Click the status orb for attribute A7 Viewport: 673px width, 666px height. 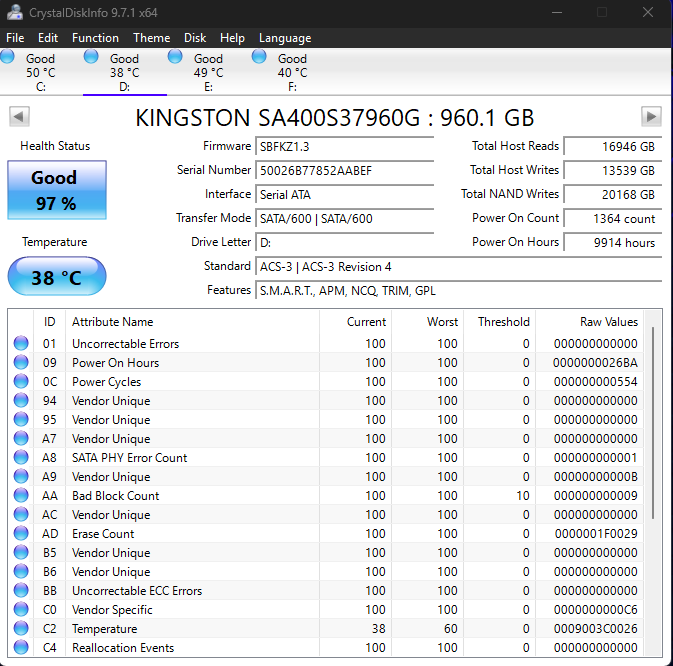[x=21, y=438]
